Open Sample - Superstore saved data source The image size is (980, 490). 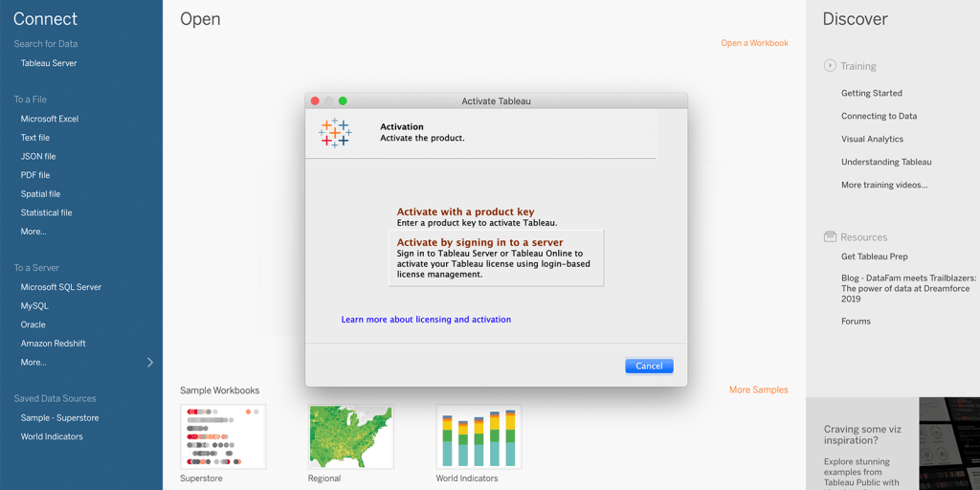[59, 418]
